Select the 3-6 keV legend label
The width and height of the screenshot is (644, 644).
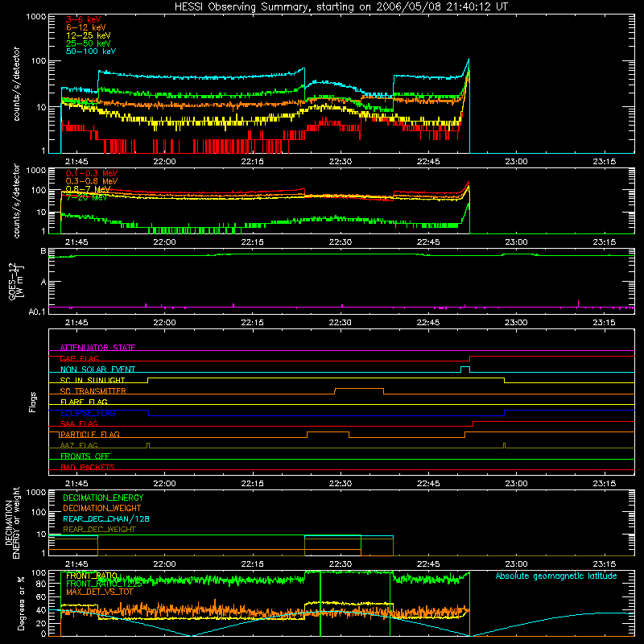[x=84, y=19]
